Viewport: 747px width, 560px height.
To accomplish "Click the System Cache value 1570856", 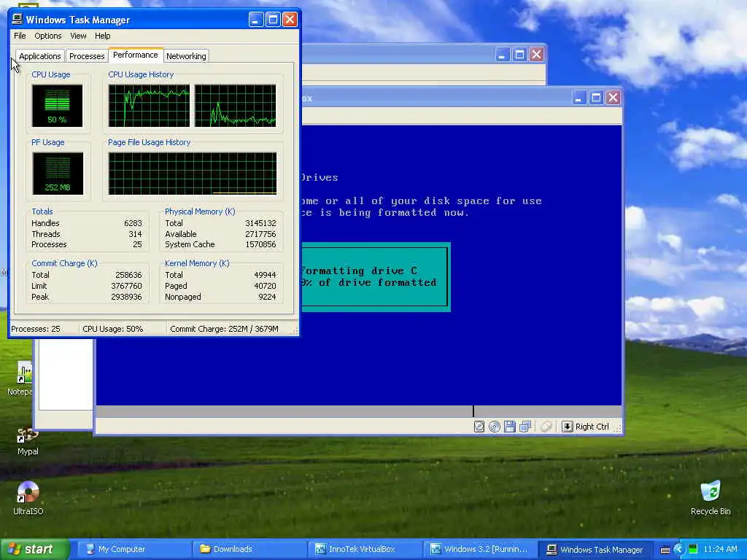I will (260, 244).
